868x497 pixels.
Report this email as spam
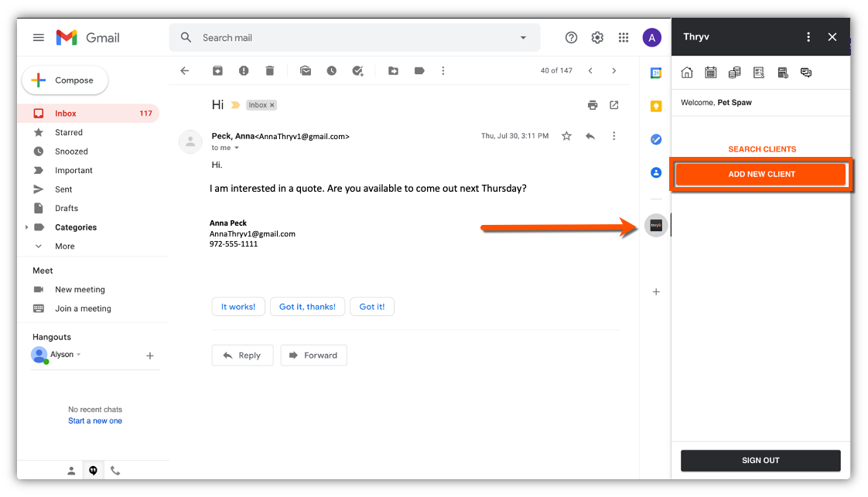coord(244,71)
